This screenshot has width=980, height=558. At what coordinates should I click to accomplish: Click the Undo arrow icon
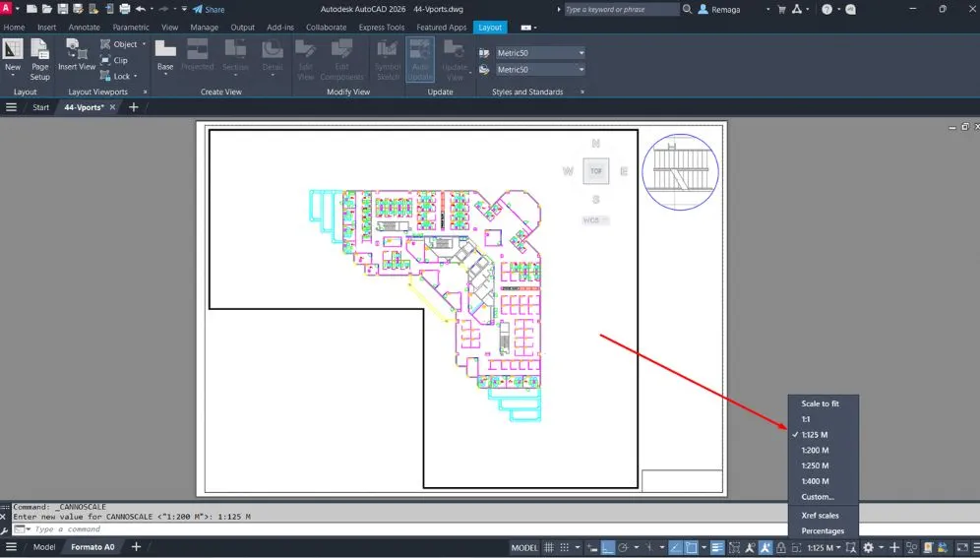pyautogui.click(x=141, y=9)
